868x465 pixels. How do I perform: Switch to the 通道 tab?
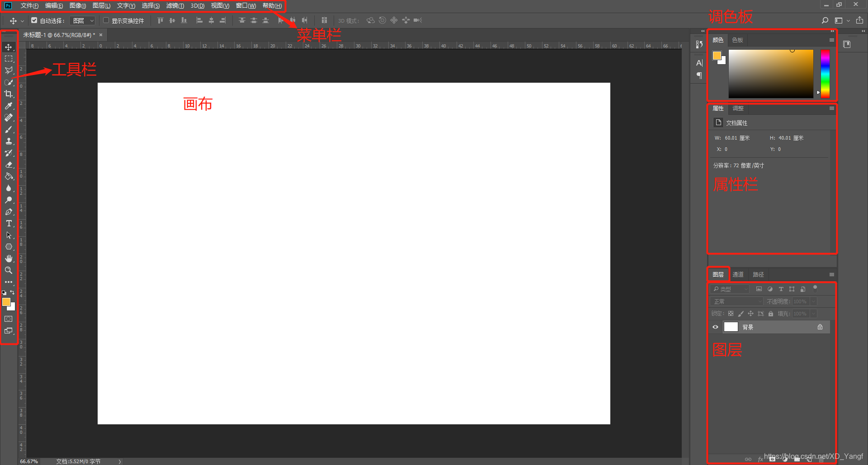738,275
